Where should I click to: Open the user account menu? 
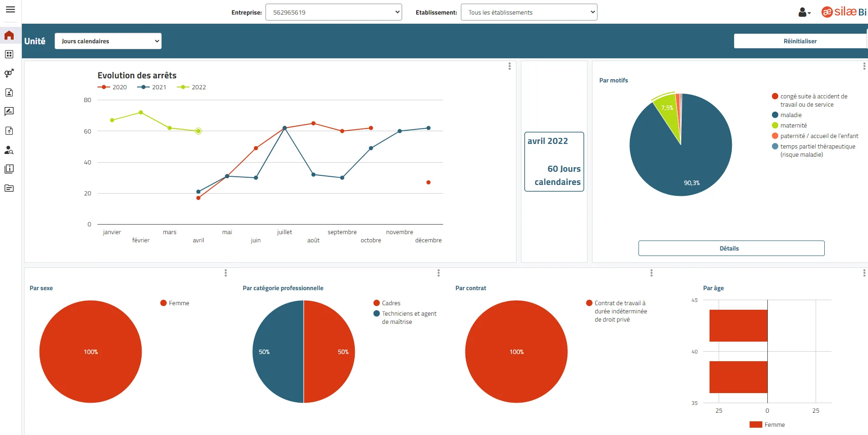coord(804,12)
